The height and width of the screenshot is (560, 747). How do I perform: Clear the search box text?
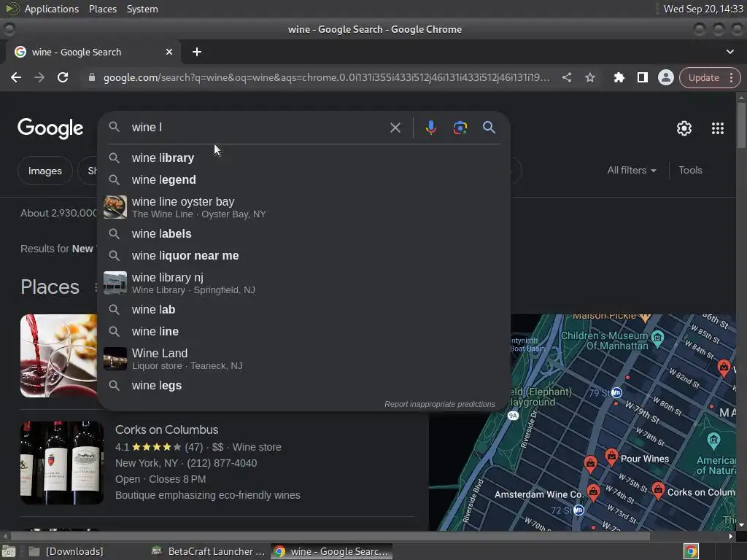[395, 128]
